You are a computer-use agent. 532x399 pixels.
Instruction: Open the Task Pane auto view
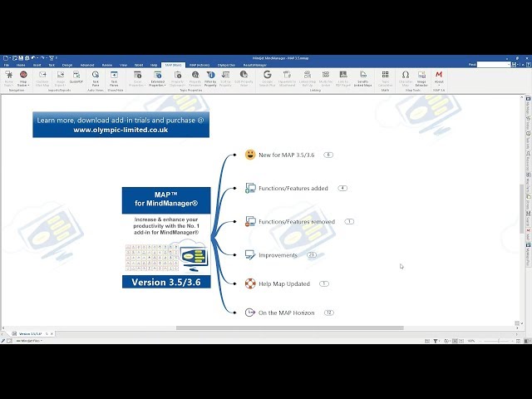[x=96, y=78]
